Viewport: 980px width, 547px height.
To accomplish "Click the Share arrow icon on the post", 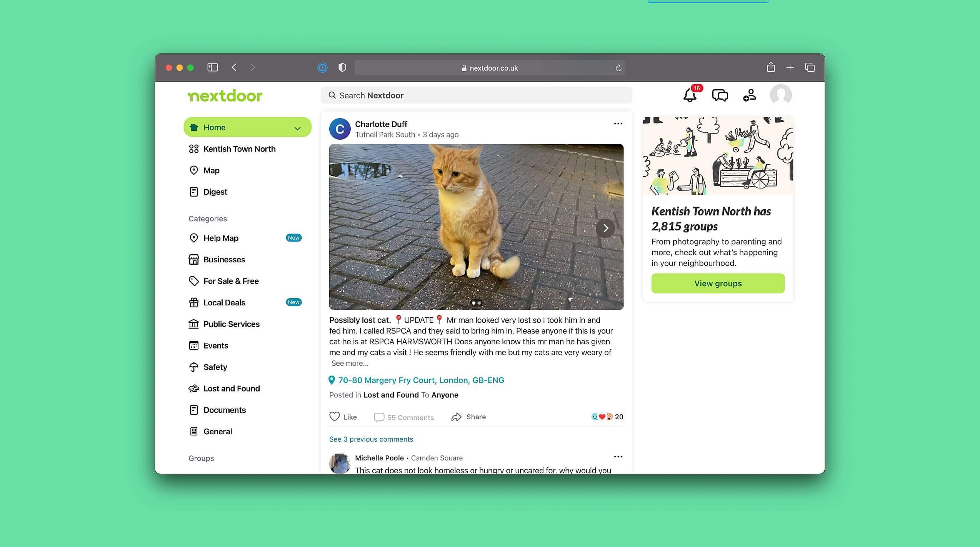I will point(456,417).
